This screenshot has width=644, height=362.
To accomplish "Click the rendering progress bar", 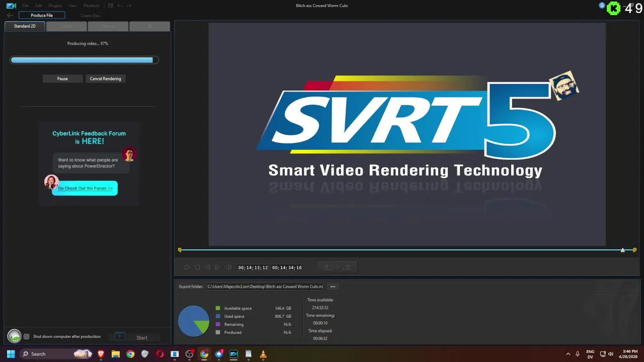I will (85, 60).
